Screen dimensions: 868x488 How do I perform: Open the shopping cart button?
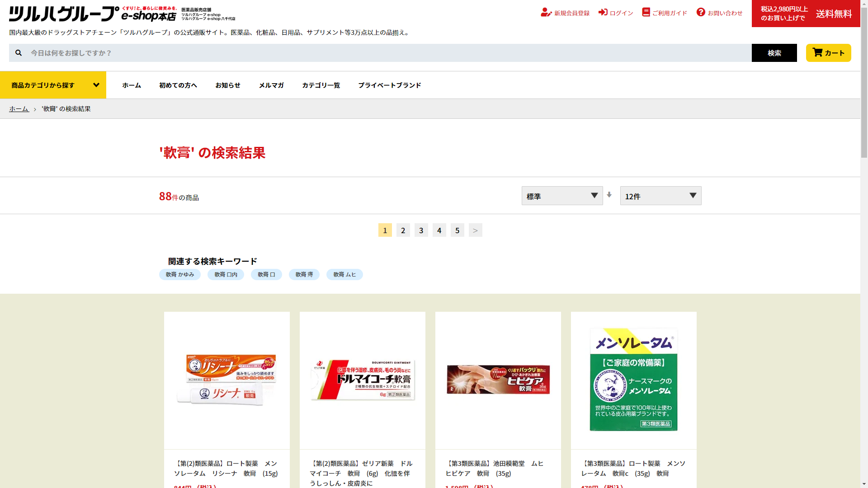828,53
